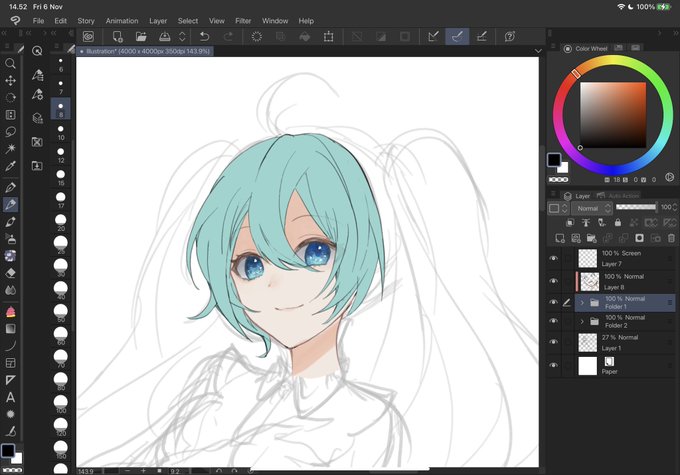The width and height of the screenshot is (680, 475).
Task: Click the main black color swatch in Color Wheel panel
Action: 554,160
